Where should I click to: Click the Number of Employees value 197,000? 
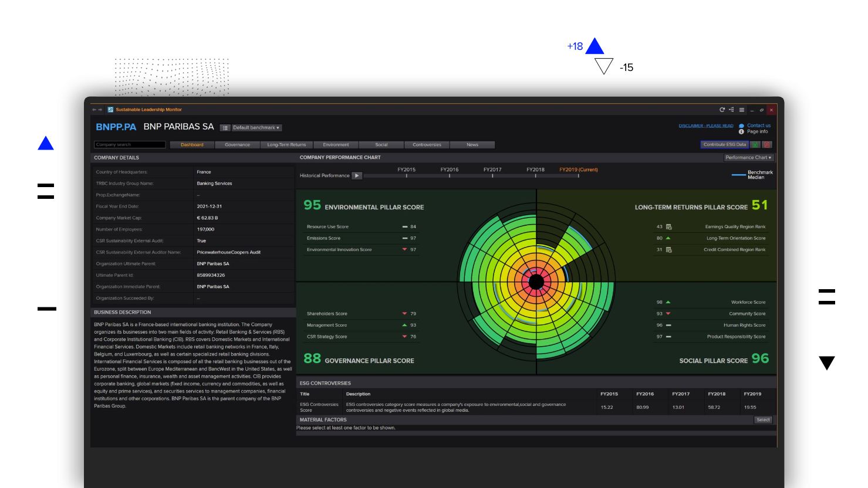click(205, 229)
